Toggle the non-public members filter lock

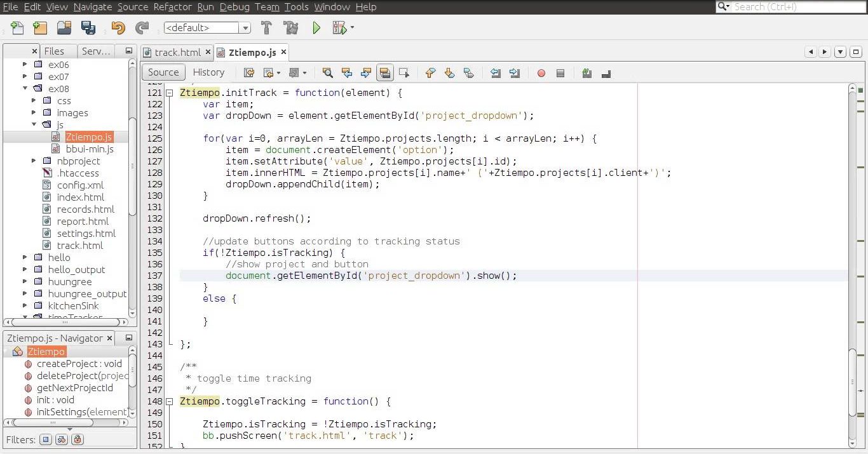tap(78, 439)
